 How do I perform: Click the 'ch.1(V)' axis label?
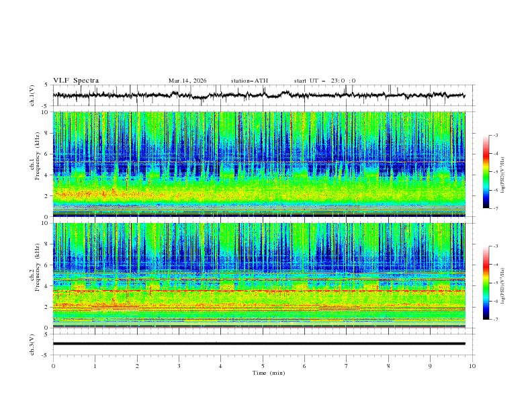pyautogui.click(x=32, y=95)
